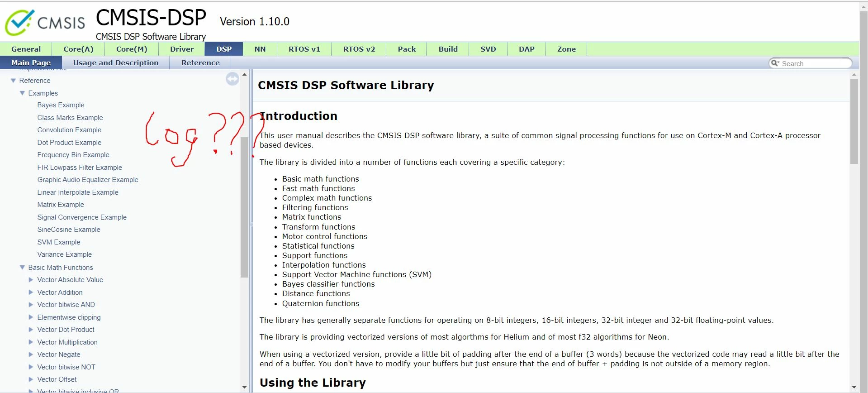Open the Bayes Example link
The image size is (868, 393).
pyautogui.click(x=61, y=105)
